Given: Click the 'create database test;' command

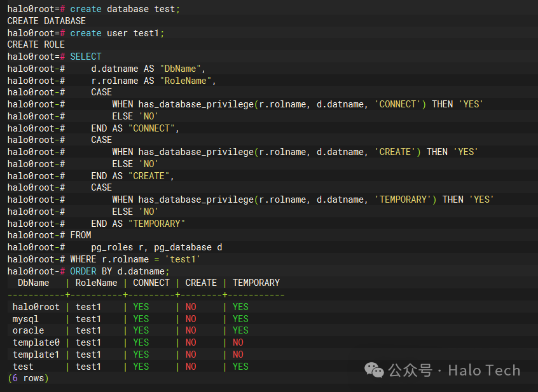Looking at the screenshot, I should (125, 9).
